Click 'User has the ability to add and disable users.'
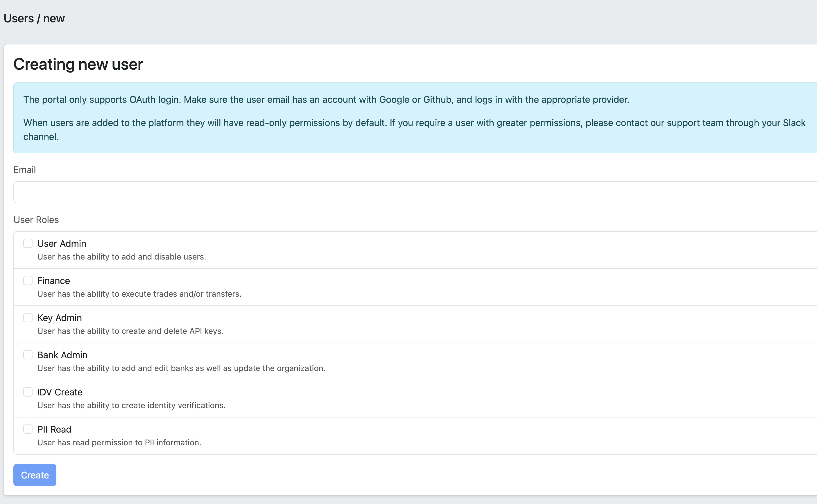The height and width of the screenshot is (504, 817). coord(122,257)
